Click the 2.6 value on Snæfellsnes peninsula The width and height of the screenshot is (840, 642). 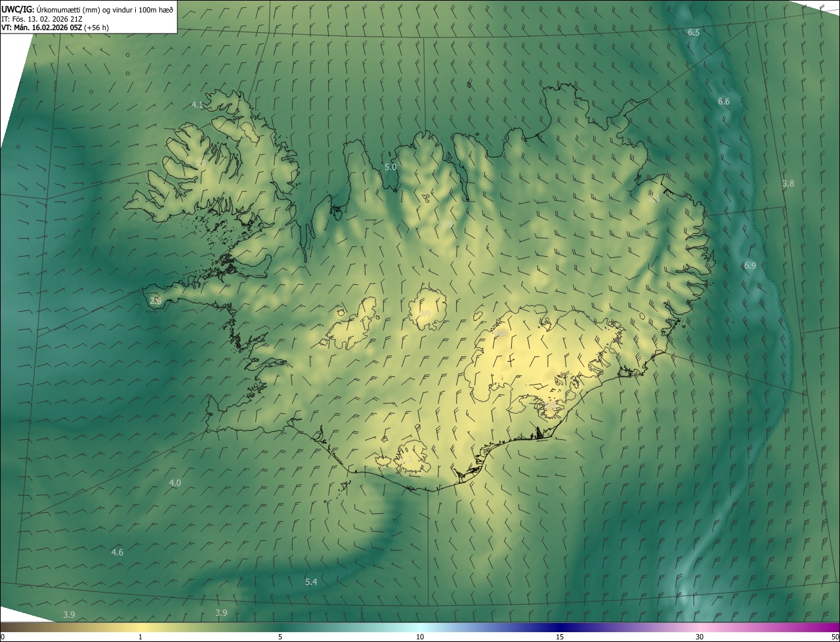[x=156, y=301]
